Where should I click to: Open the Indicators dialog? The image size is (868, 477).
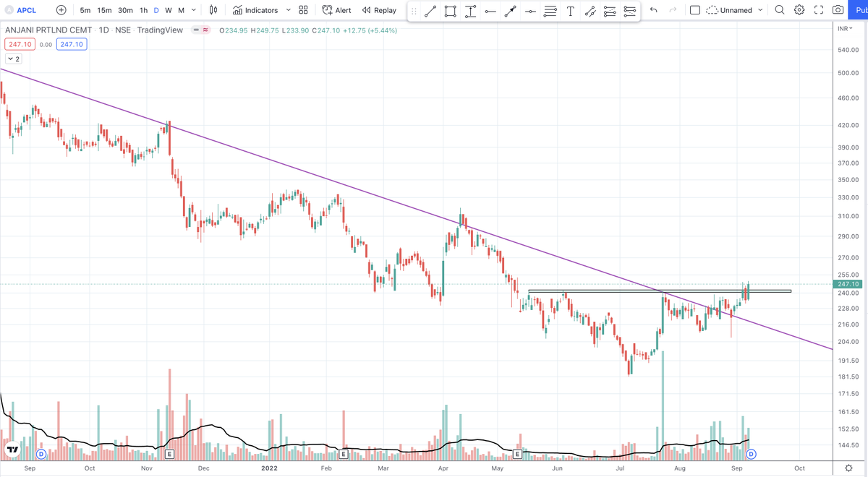coord(255,10)
